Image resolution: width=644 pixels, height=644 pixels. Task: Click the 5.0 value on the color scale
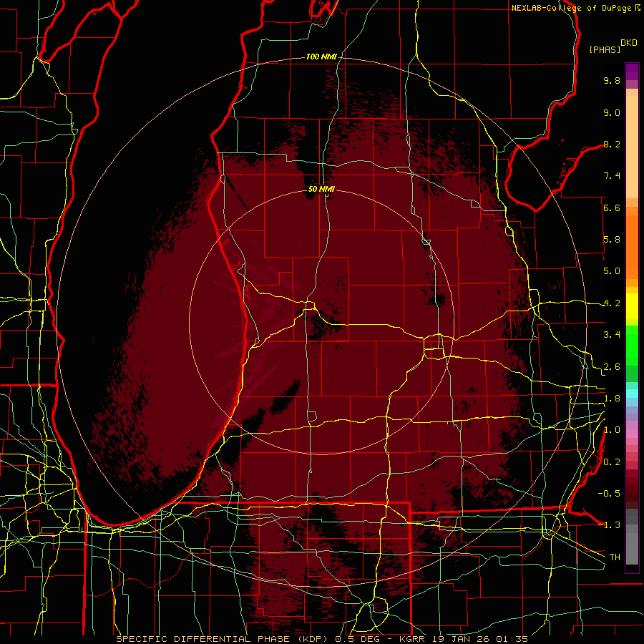click(x=612, y=271)
